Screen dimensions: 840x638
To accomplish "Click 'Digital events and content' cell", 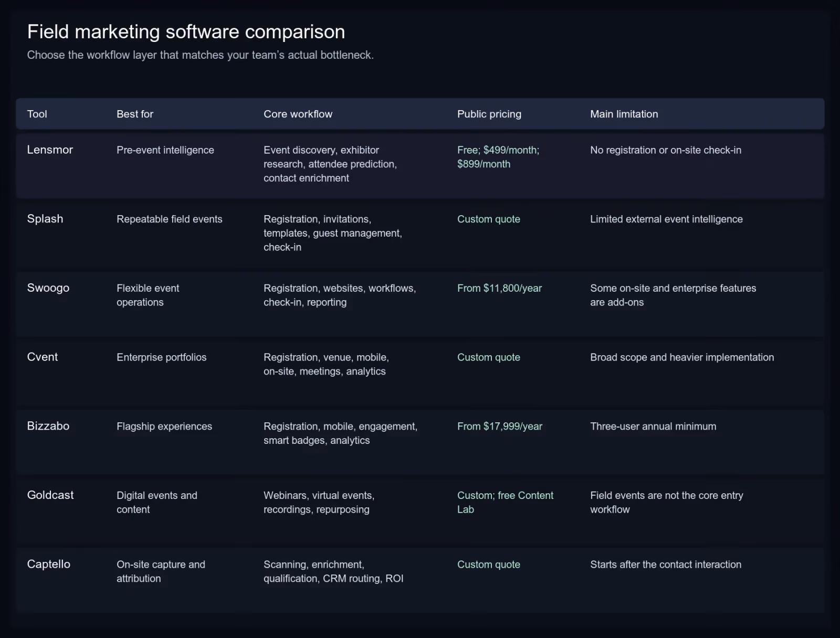I will [157, 502].
